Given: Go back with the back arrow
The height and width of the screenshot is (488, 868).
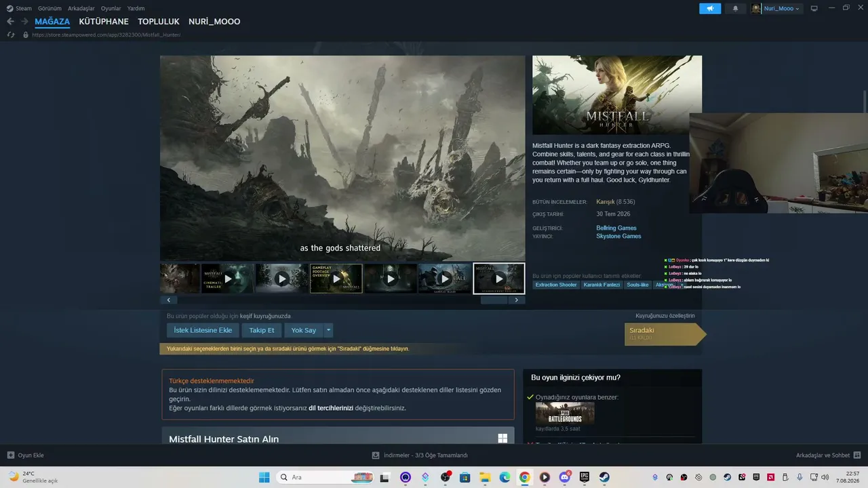Looking at the screenshot, I should tap(10, 22).
